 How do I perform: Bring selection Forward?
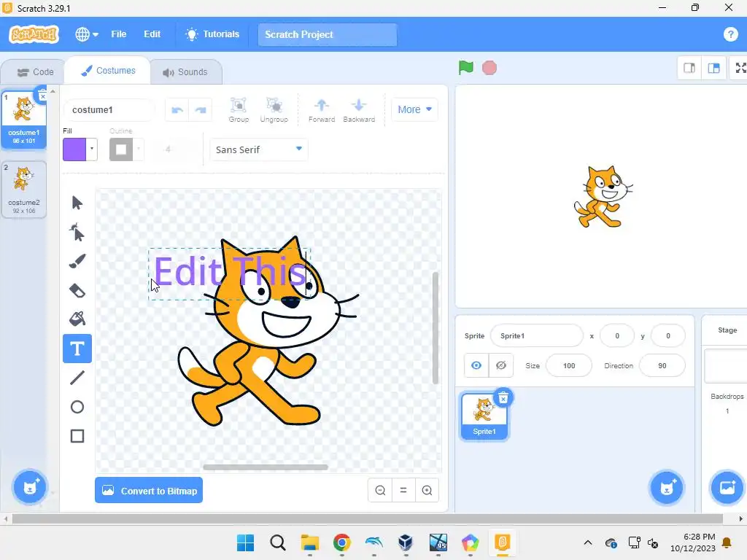pyautogui.click(x=322, y=110)
